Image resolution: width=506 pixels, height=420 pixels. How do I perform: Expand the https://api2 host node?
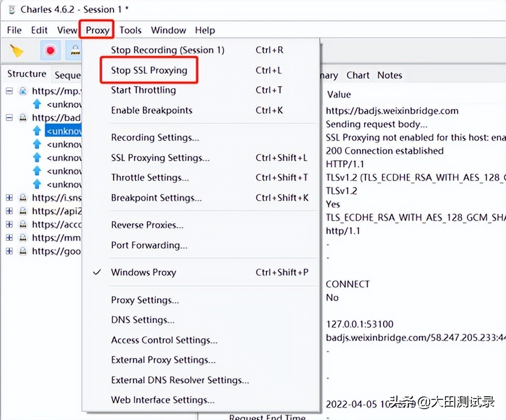click(x=9, y=211)
